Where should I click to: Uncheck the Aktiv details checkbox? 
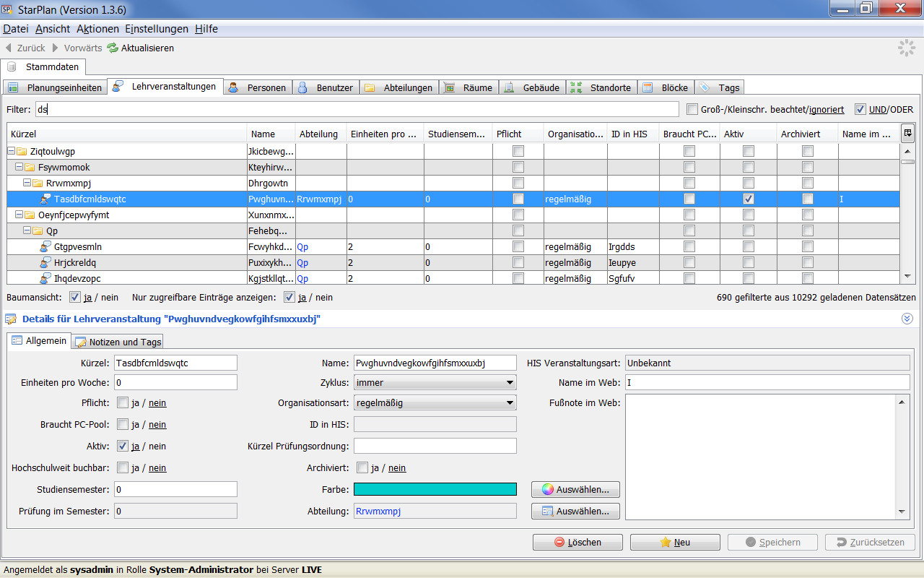pyautogui.click(x=123, y=446)
